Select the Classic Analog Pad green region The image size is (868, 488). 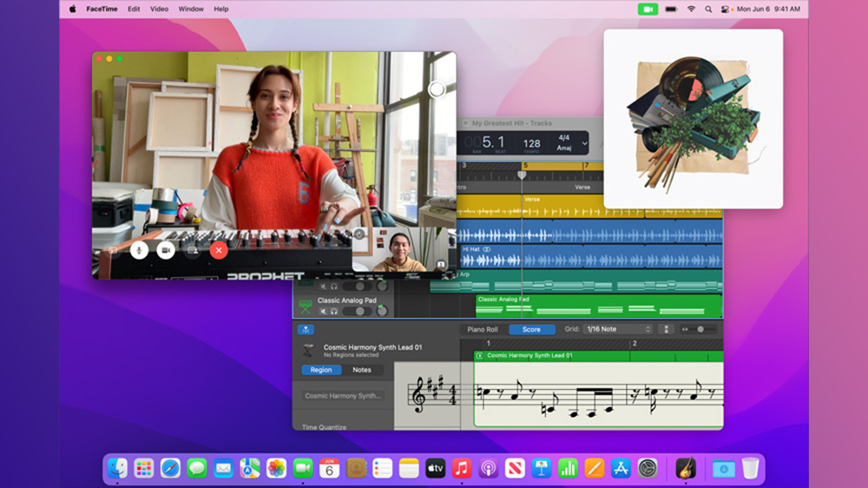(x=599, y=306)
